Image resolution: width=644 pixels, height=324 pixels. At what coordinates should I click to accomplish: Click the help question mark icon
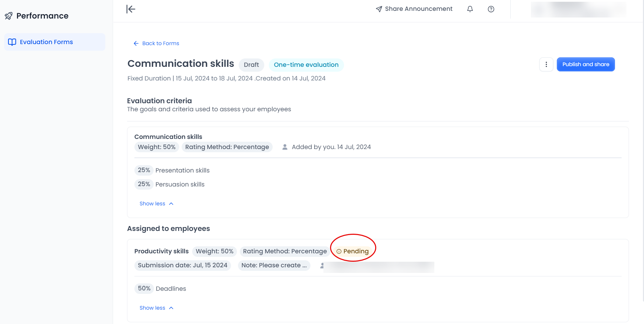click(x=491, y=9)
